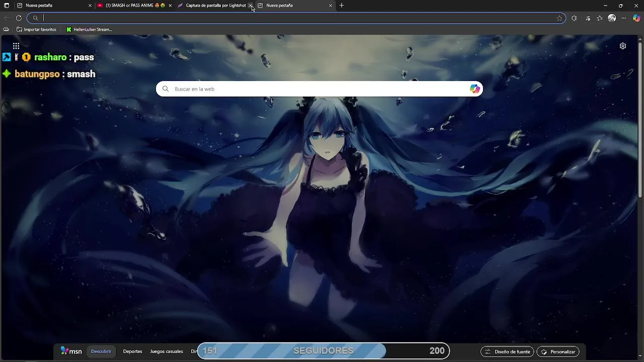Open Copilot from the search box
644x362 pixels.
click(x=475, y=89)
